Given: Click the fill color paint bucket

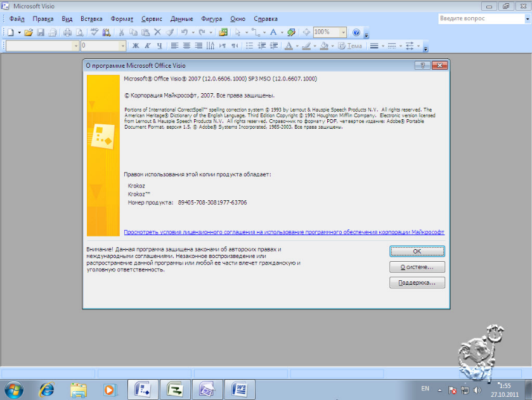Looking at the screenshot, I should pos(323,46).
